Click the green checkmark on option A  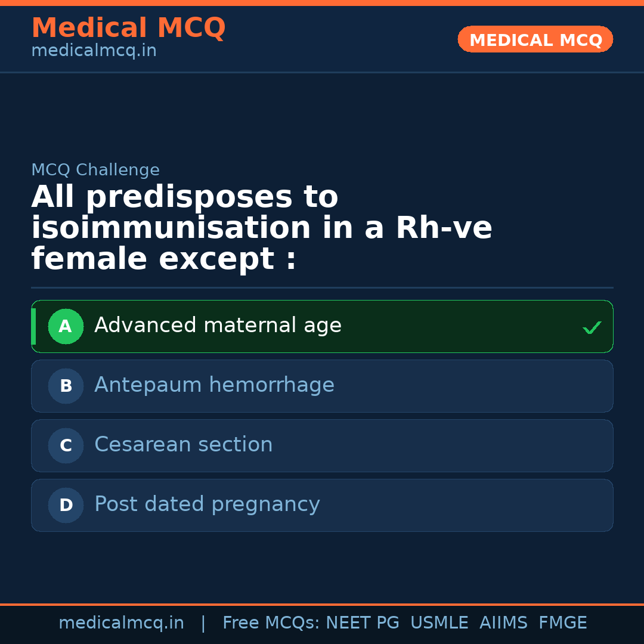[x=592, y=327]
